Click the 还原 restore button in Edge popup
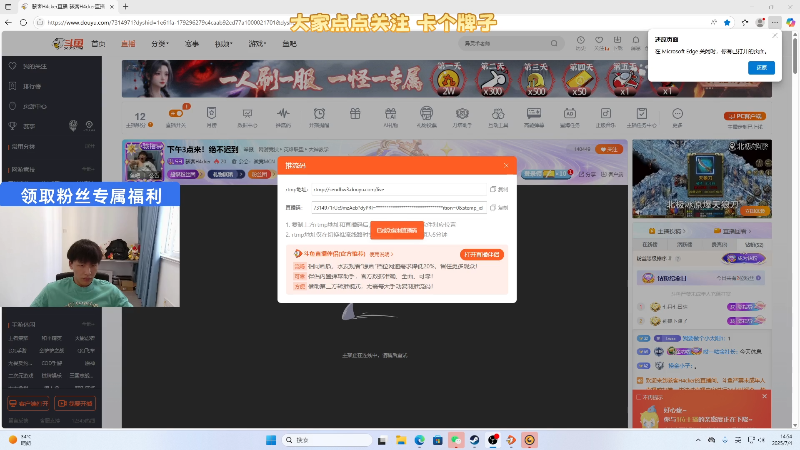The height and width of the screenshot is (450, 800). (x=761, y=68)
